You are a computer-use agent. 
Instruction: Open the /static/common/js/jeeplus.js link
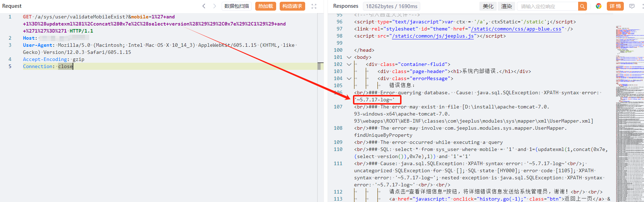[x=433, y=36]
